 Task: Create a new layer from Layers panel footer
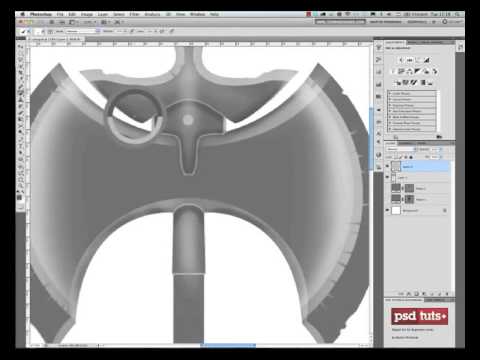(440, 294)
